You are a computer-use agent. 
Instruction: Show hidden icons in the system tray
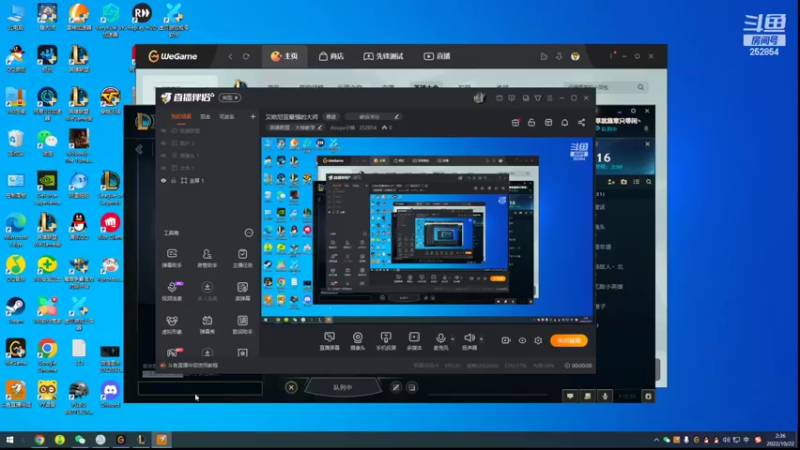[x=656, y=440]
